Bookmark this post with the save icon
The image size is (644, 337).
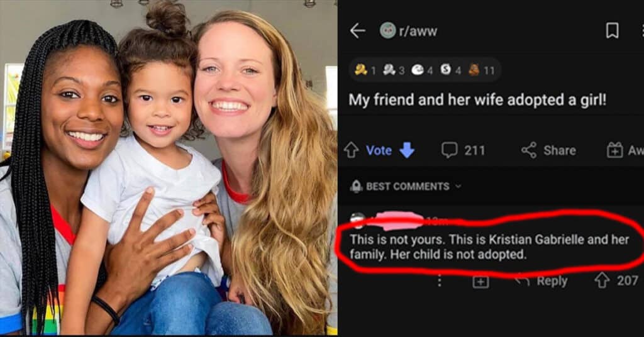612,31
